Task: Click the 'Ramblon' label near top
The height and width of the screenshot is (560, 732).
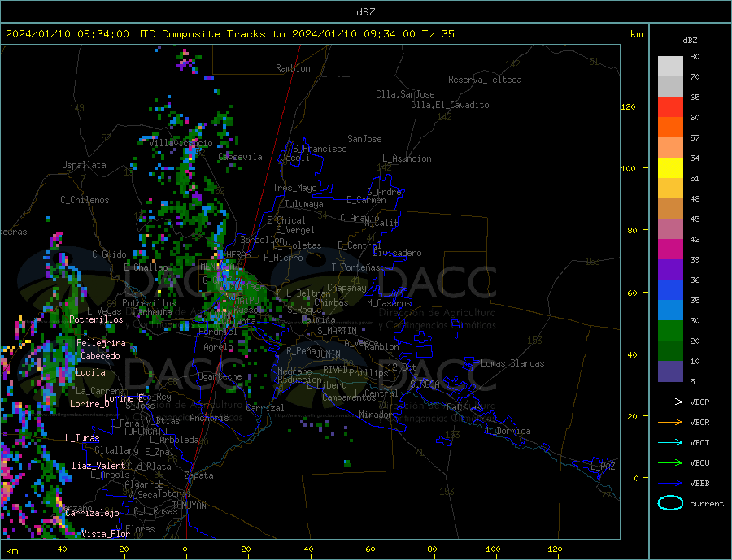Action: (x=293, y=68)
